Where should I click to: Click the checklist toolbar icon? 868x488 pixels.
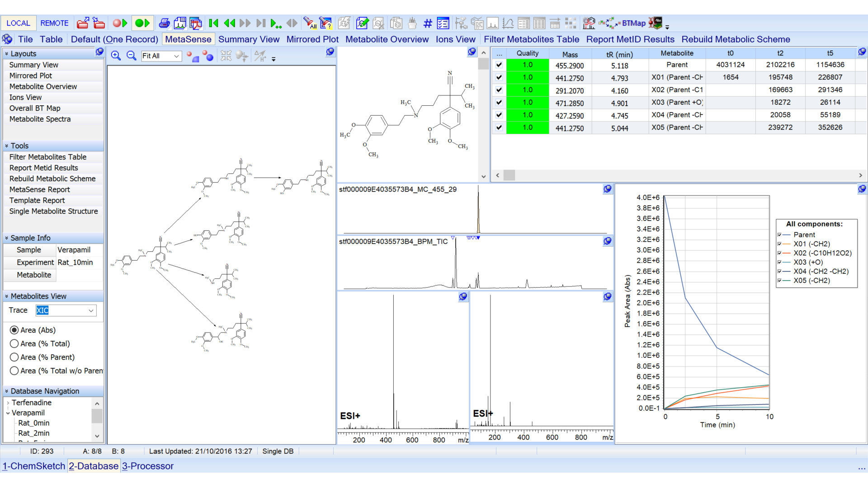[443, 23]
